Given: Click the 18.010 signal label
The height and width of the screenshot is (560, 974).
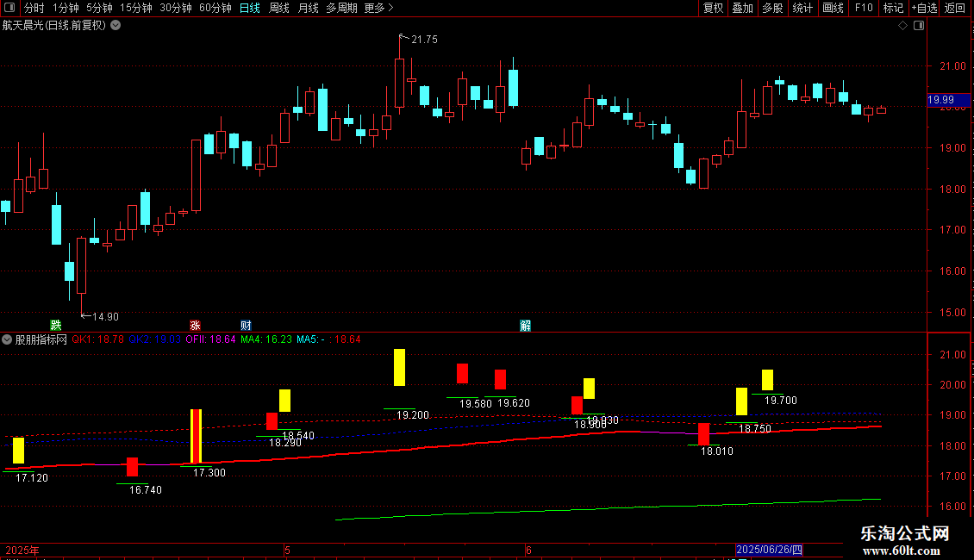Looking at the screenshot, I should coord(717,451).
